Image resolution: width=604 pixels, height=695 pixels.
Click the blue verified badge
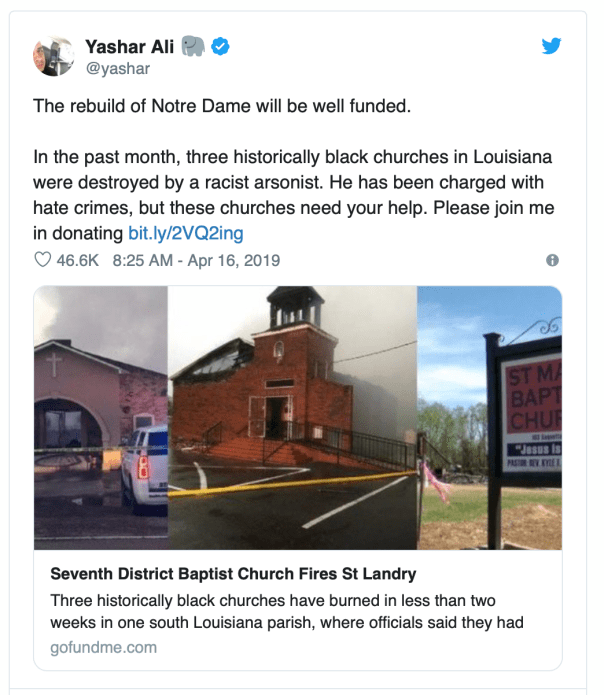click(x=220, y=46)
